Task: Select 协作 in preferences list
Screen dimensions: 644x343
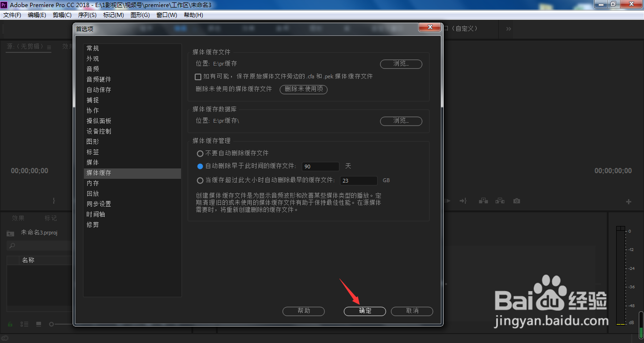Action: click(132, 111)
